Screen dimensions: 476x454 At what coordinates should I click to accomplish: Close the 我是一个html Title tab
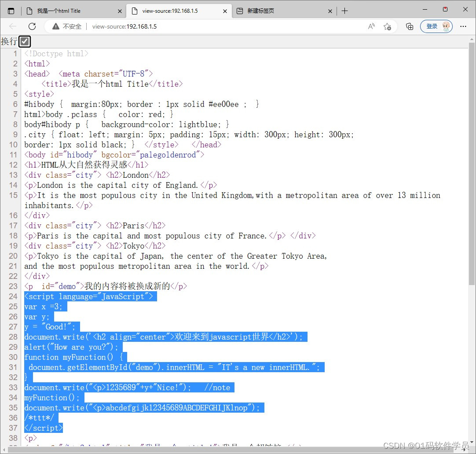[120, 11]
